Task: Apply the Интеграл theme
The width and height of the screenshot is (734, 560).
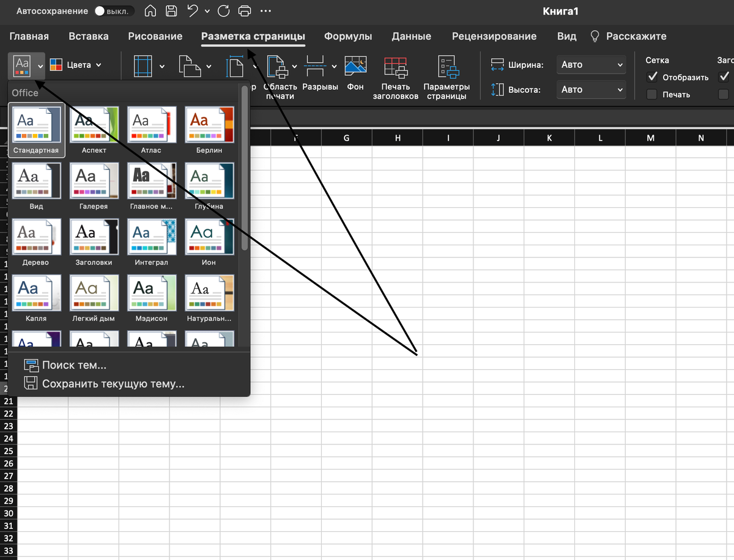Action: 151,243
